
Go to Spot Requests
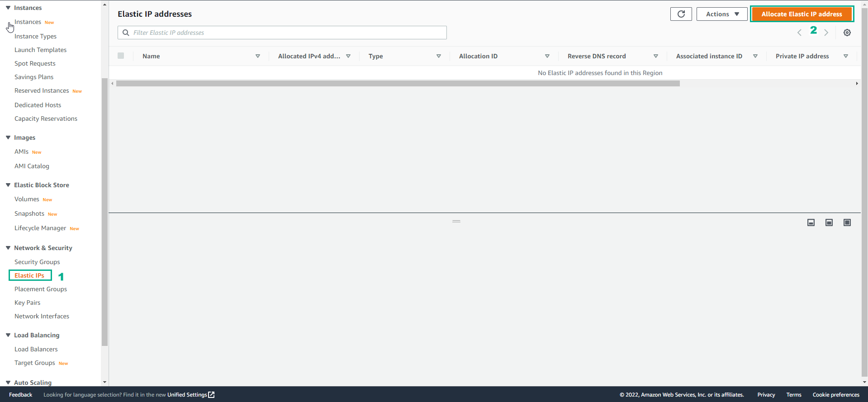tap(35, 63)
